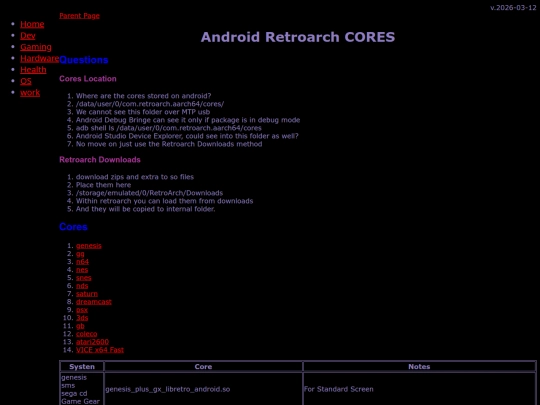Image resolution: width=540 pixels, height=405 pixels.
Task: Go to the dreamcast core link
Action: pos(94,302)
